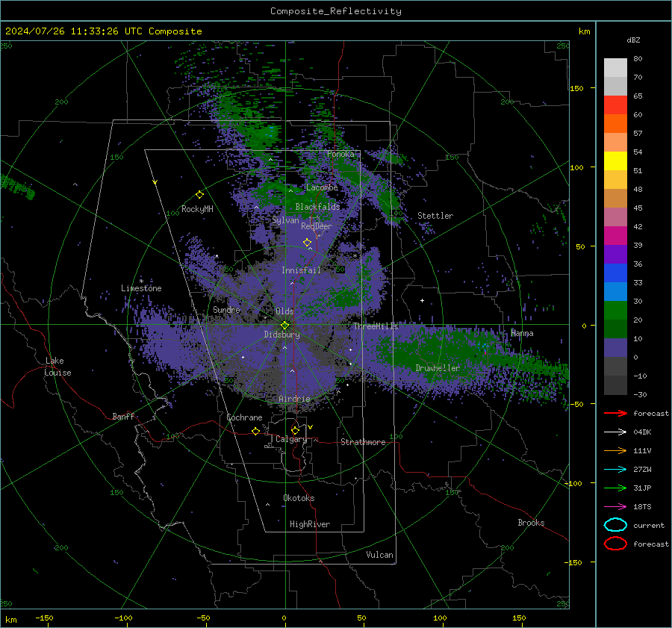Click the yellow diamond marker near RockyMH
The image size is (672, 628).
(x=199, y=195)
